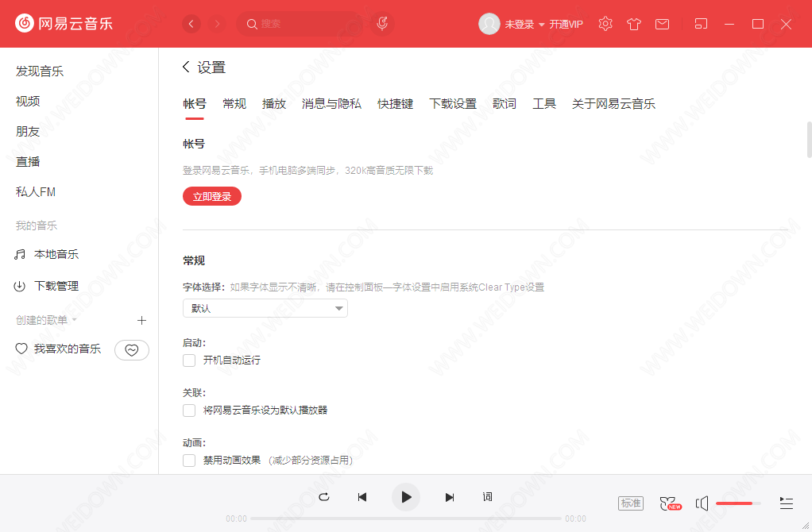Activate listen-to-identify microphone icon
812x532 pixels.
pyautogui.click(x=382, y=23)
